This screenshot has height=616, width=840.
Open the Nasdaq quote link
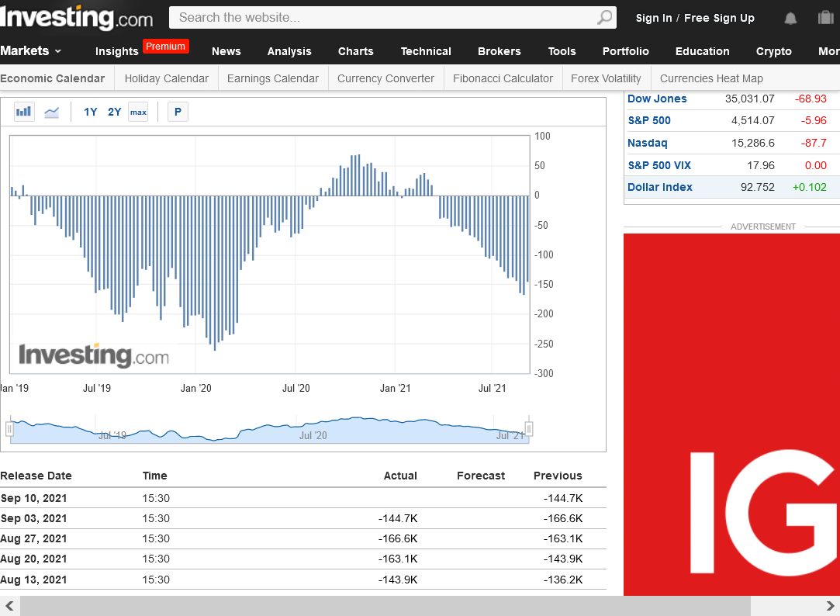(647, 143)
